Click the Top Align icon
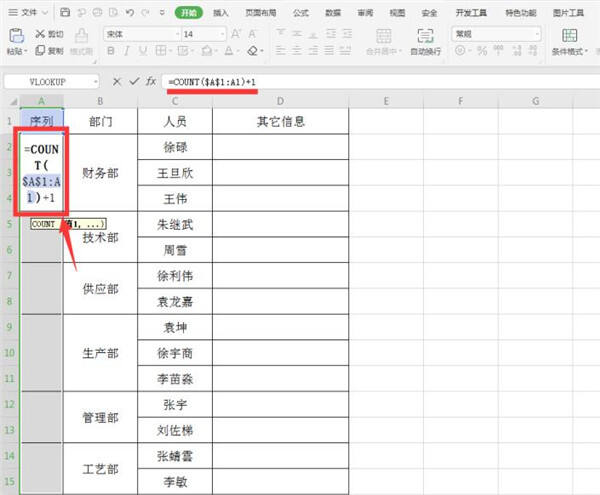Image resolution: width=600 pixels, height=495 pixels. (280, 34)
